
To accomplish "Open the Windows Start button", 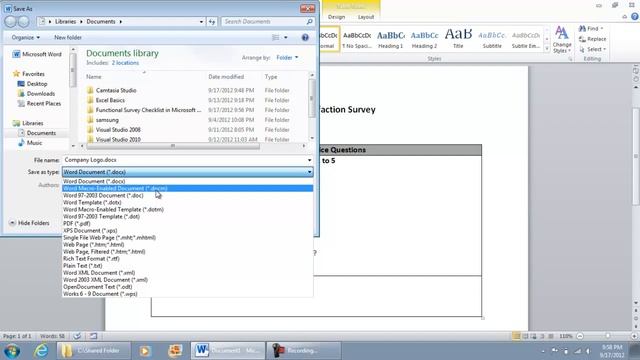I will point(12,351).
